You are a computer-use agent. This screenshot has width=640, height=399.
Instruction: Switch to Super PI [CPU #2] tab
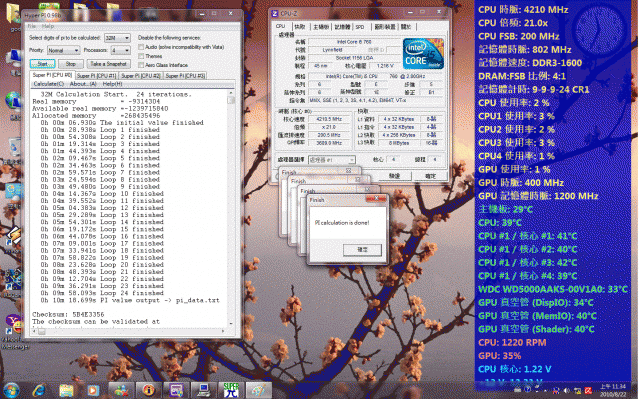tap(141, 76)
